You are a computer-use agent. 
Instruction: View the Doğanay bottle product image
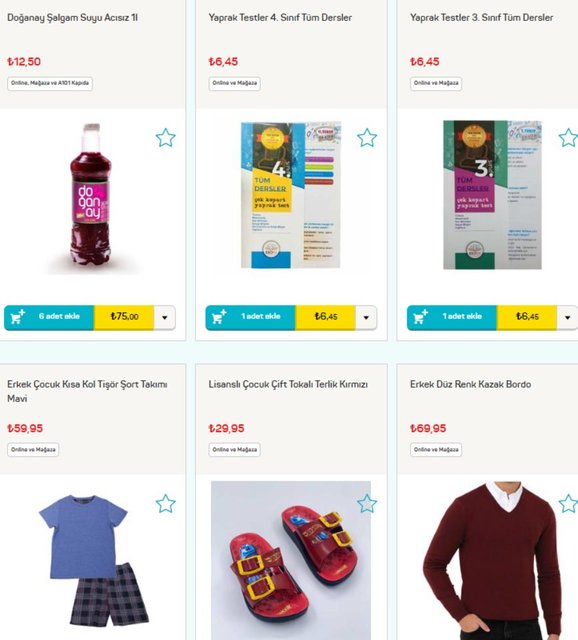91,199
